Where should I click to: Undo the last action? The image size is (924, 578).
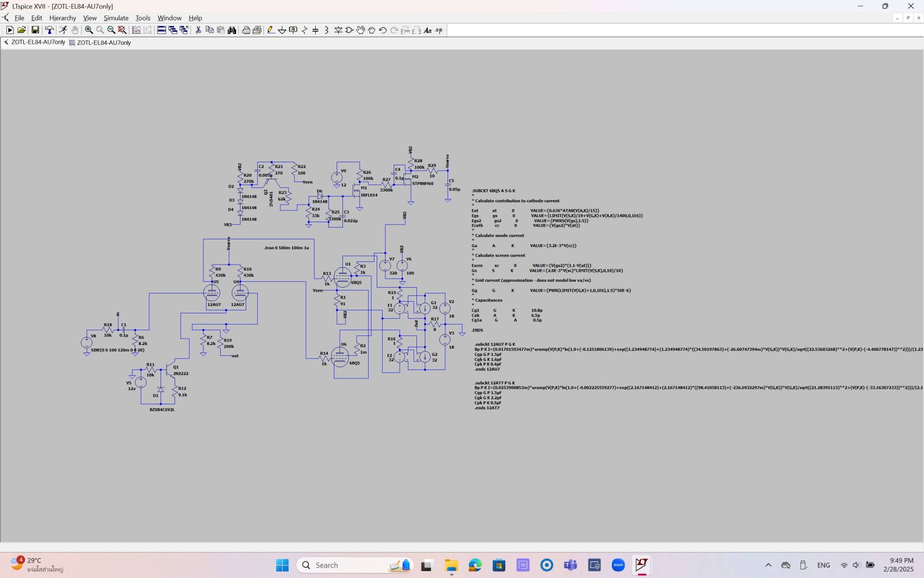(383, 30)
